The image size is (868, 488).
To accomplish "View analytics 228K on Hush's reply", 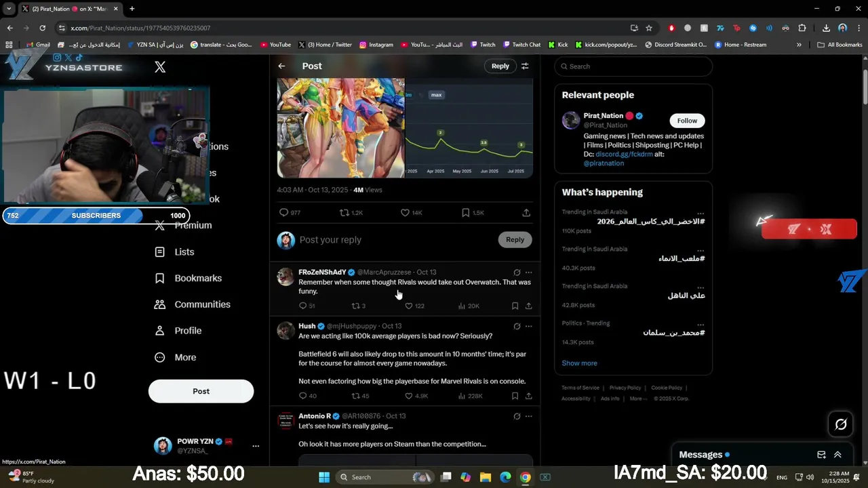I will pos(471,396).
